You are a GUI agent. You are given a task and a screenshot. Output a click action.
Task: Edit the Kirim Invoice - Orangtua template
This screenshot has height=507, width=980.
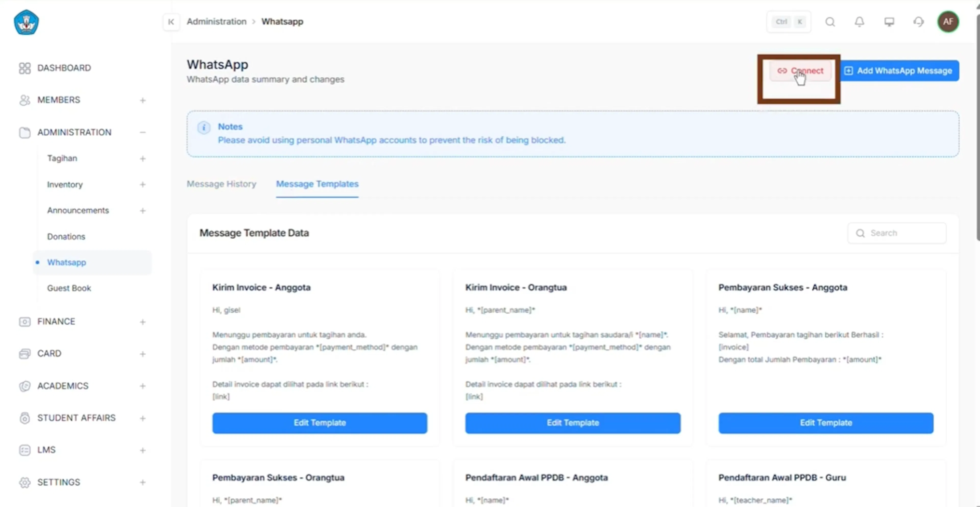coord(572,423)
